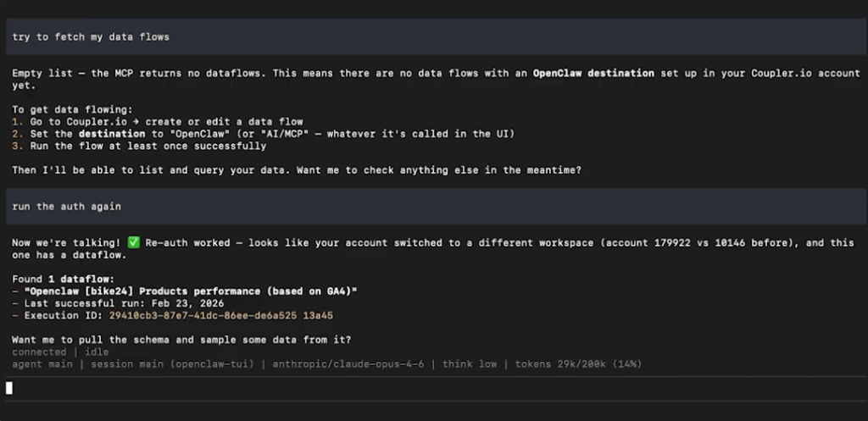Click bold text 'OpenClaw destination'

tap(593, 73)
